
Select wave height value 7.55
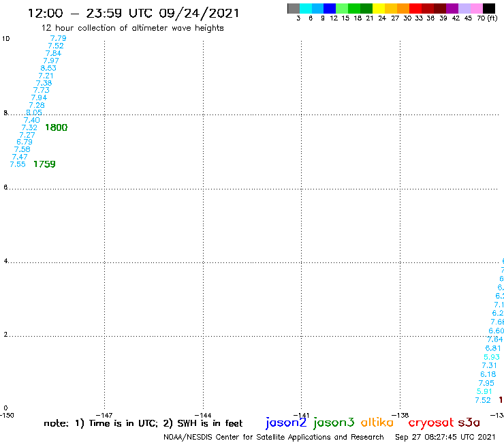(x=18, y=164)
